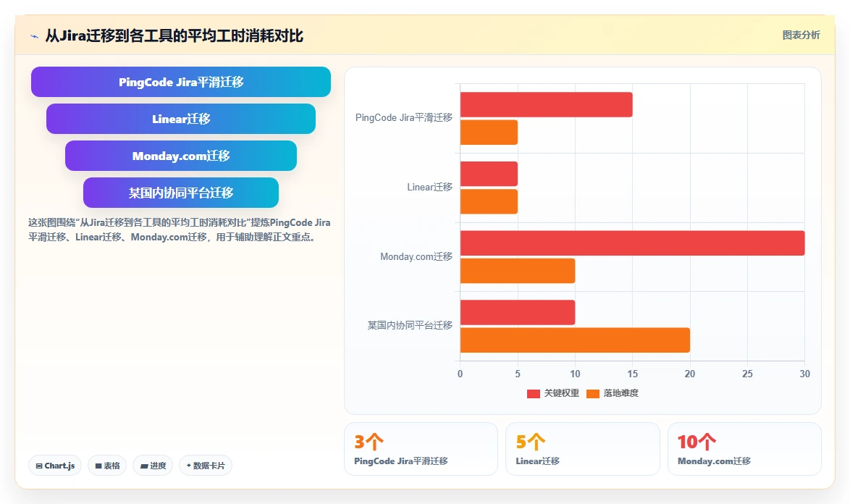The image size is (850, 504).
Task: Click the red bar for Linear迁移
Action: coord(489,174)
